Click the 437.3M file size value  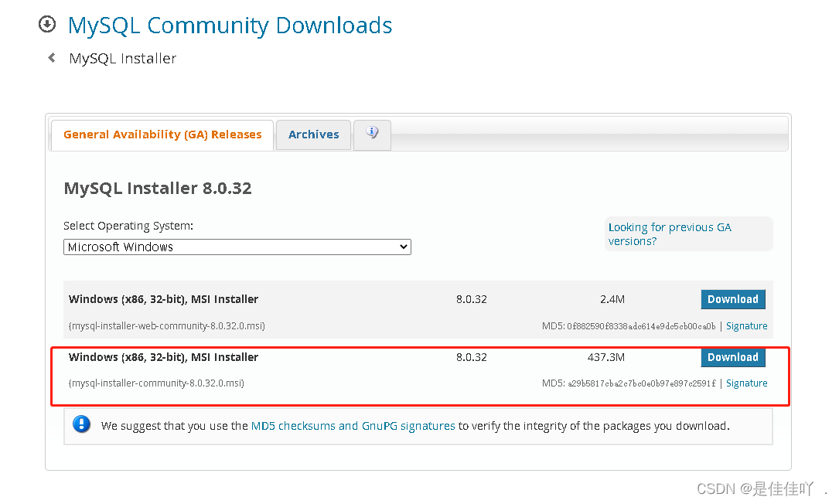(606, 357)
